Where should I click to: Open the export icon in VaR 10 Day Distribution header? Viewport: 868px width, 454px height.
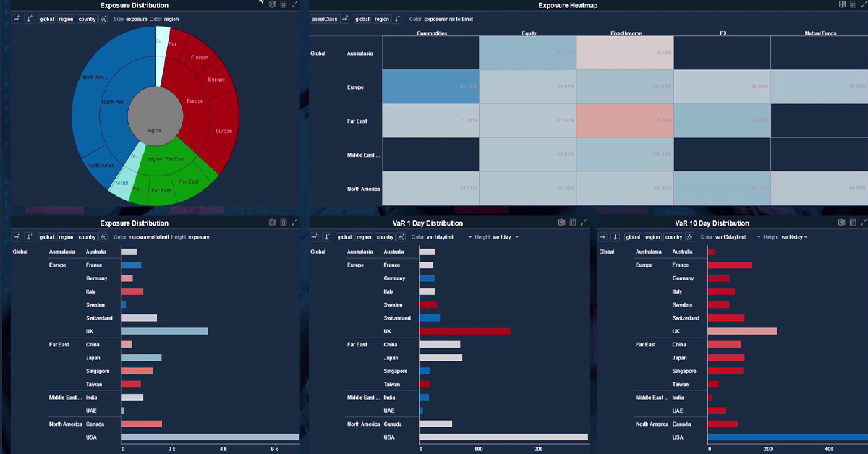point(843,223)
